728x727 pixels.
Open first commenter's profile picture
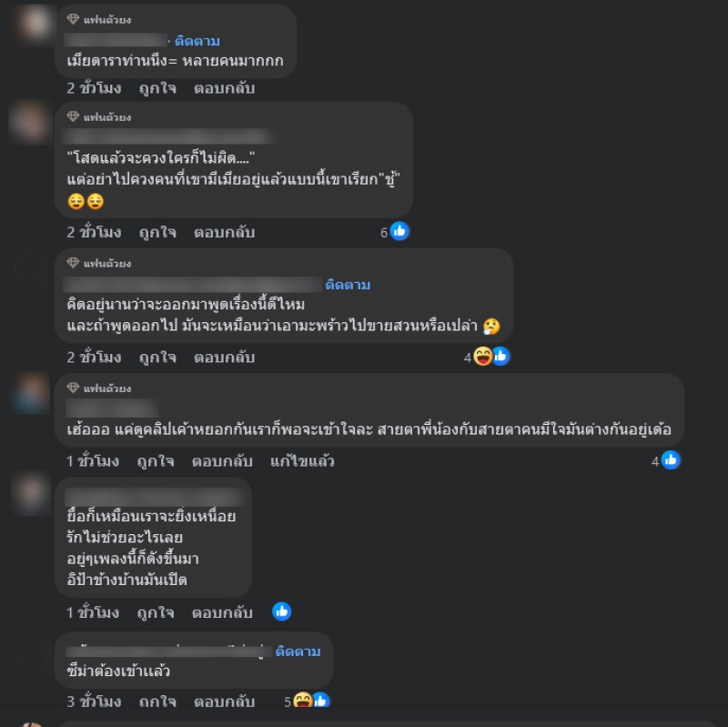35,24
